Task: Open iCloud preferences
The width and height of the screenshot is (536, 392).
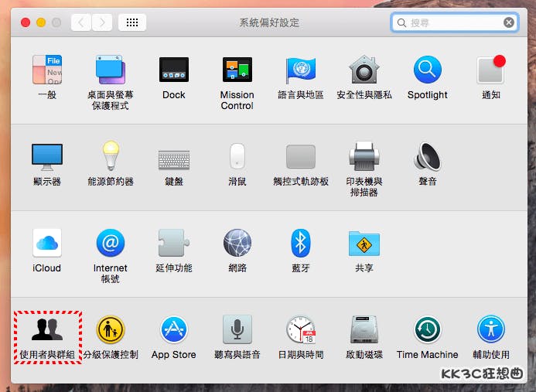Action: [47, 243]
